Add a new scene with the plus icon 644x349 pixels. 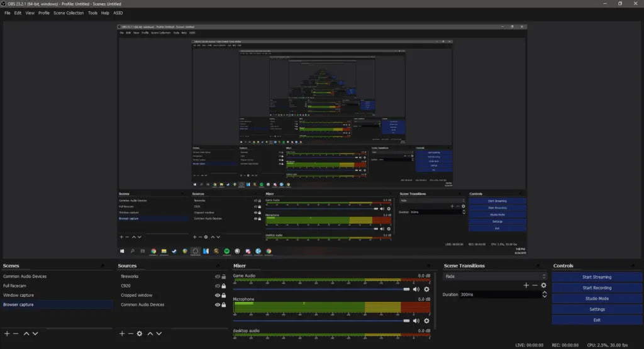7,333
